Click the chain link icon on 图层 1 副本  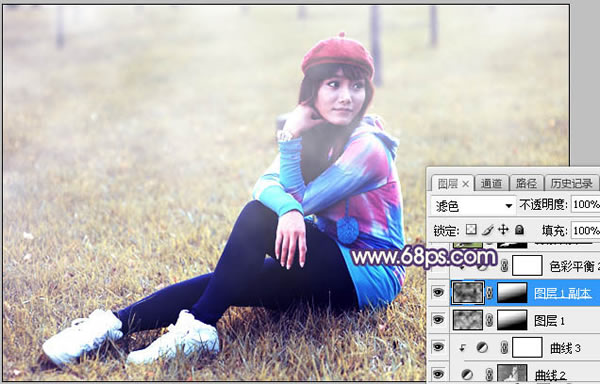[489, 293]
